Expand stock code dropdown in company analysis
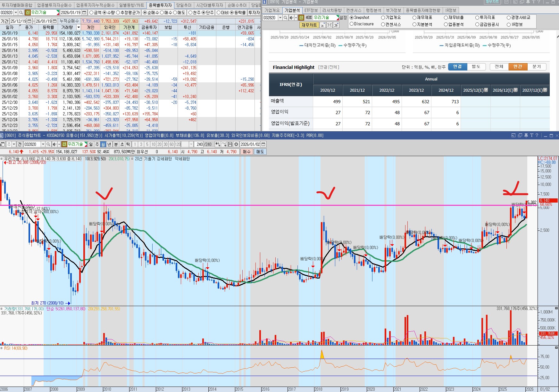The height and width of the screenshot is (392, 559). pyautogui.click(x=280, y=18)
